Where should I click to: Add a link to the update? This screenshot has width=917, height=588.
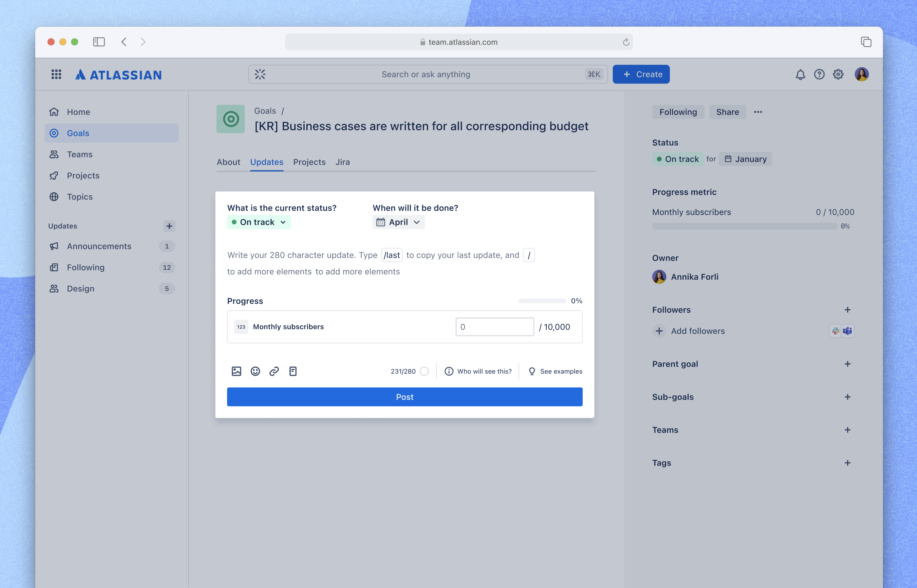pyautogui.click(x=274, y=371)
